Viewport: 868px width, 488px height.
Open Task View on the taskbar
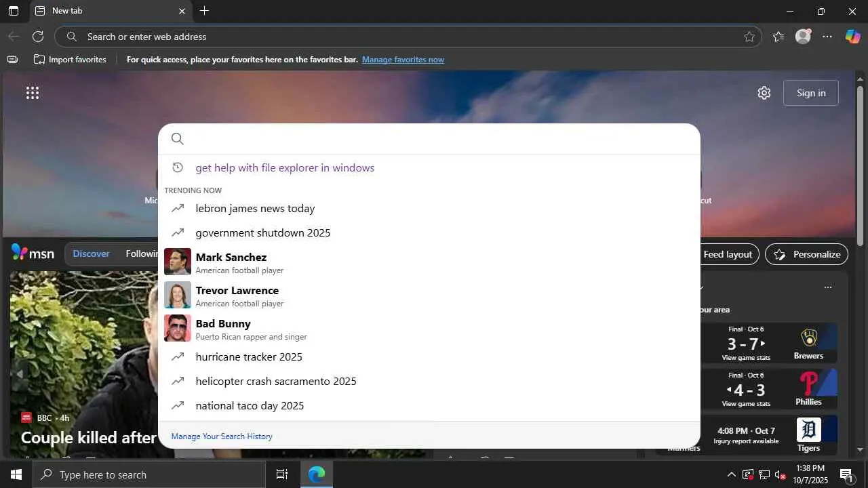point(282,474)
